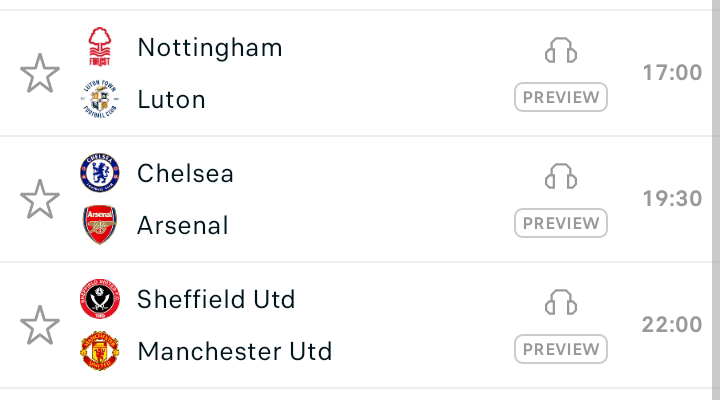The width and height of the screenshot is (720, 400).
Task: Select the 22:00 kickoff time
Action: [x=672, y=325]
